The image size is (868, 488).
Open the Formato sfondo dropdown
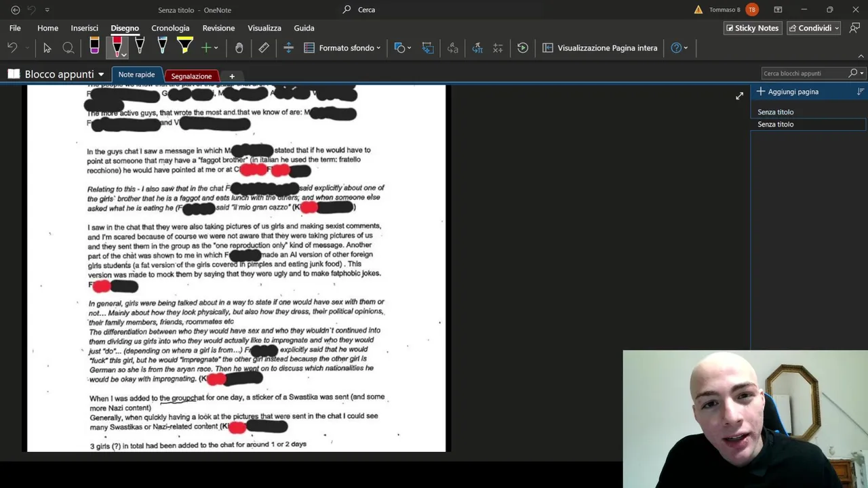(x=342, y=47)
